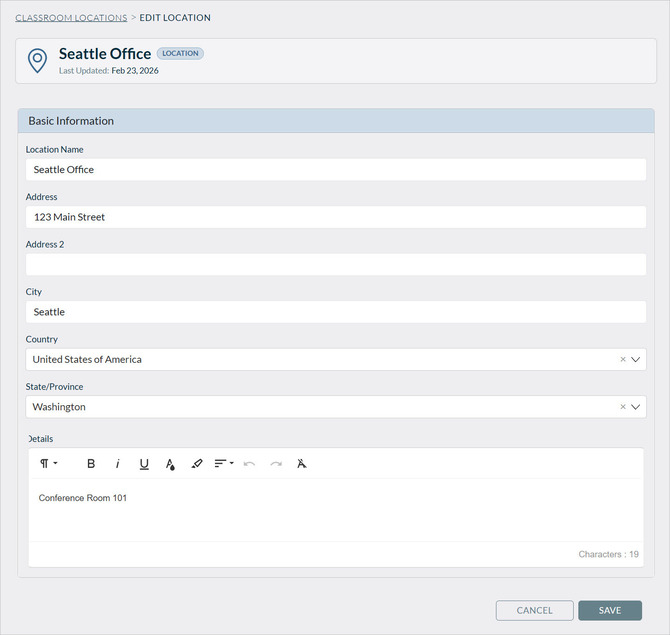Screen dimensions: 670x635
Task: Expand the Country dropdown arrow
Action: click(635, 359)
